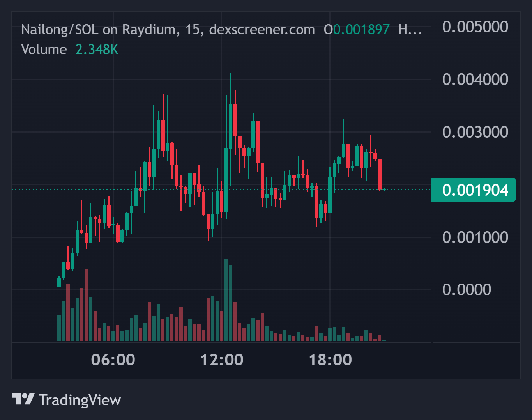The image size is (532, 420).
Task: Click the 0.005000 price axis label
Action: point(475,27)
